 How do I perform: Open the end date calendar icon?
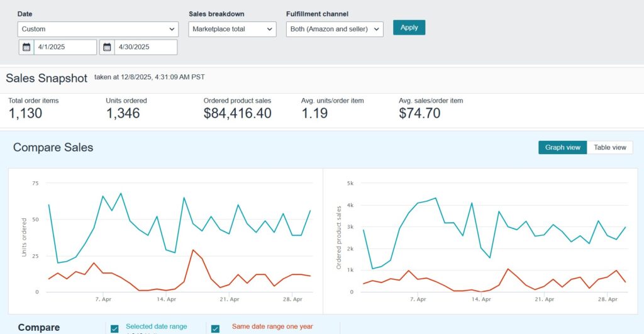pos(107,47)
